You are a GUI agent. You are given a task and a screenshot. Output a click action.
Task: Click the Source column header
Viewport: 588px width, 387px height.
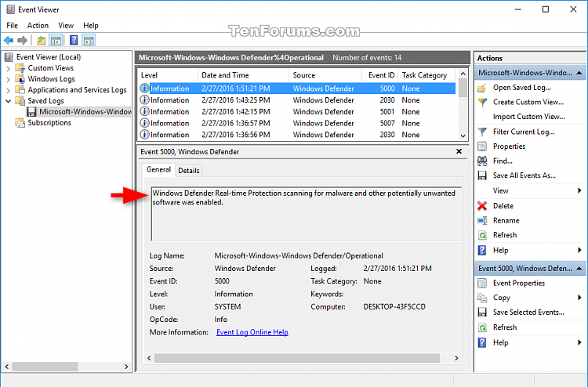click(x=325, y=75)
